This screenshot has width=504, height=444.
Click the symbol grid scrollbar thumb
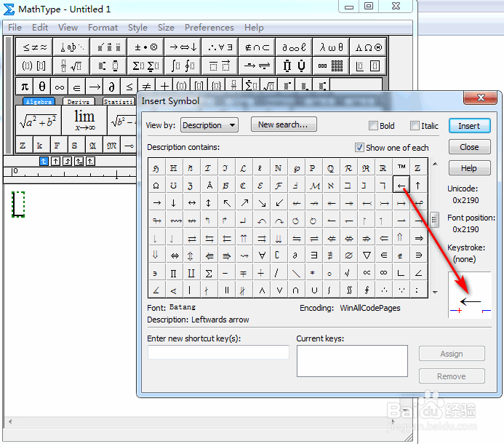(x=434, y=220)
